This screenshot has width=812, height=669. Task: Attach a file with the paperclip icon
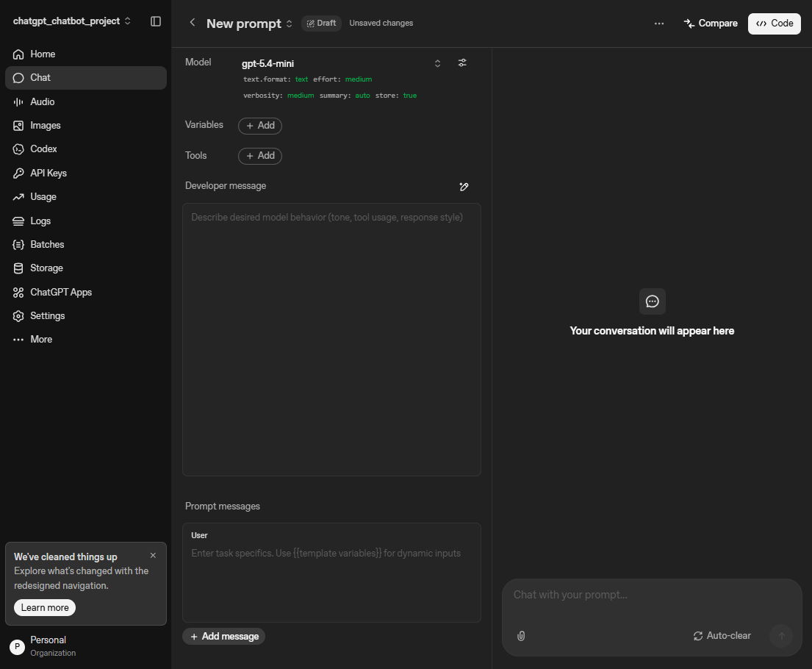521,636
